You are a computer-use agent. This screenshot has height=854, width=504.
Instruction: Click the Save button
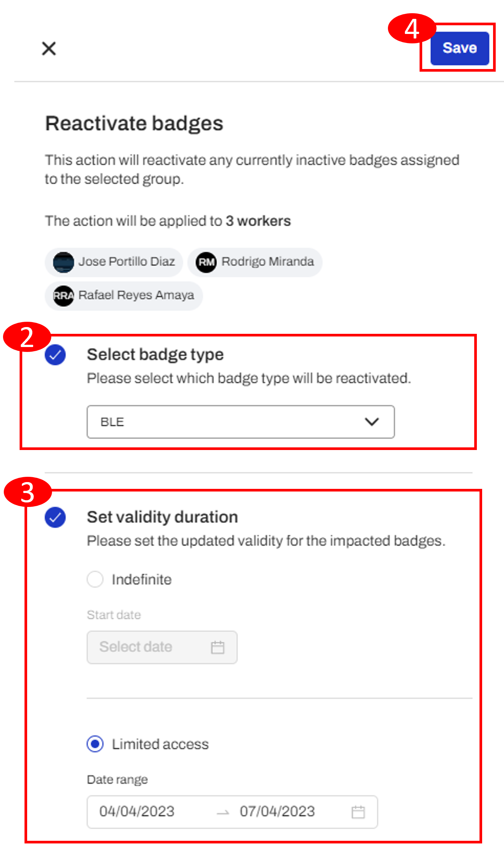point(460,48)
